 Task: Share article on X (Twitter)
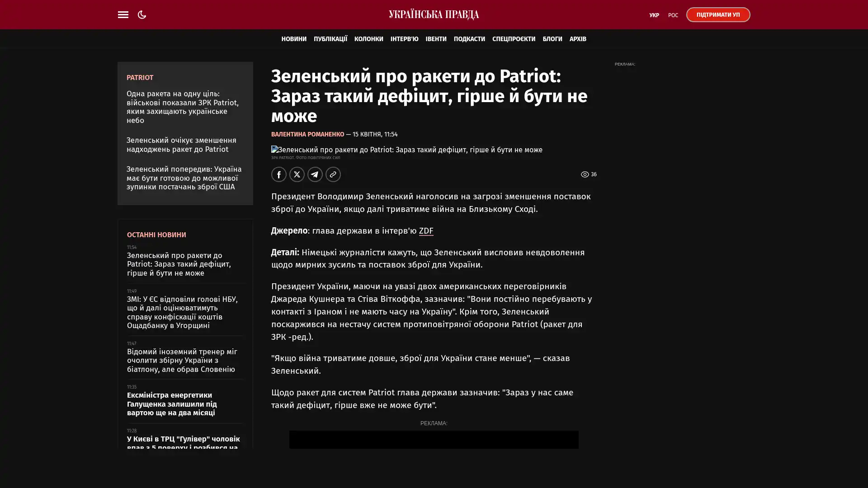tap(297, 174)
